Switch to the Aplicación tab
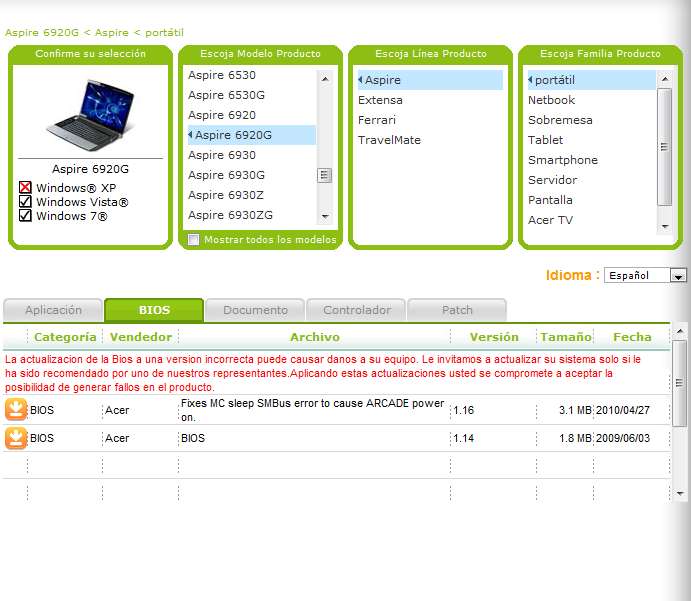This screenshot has width=691, height=601. coord(53,310)
